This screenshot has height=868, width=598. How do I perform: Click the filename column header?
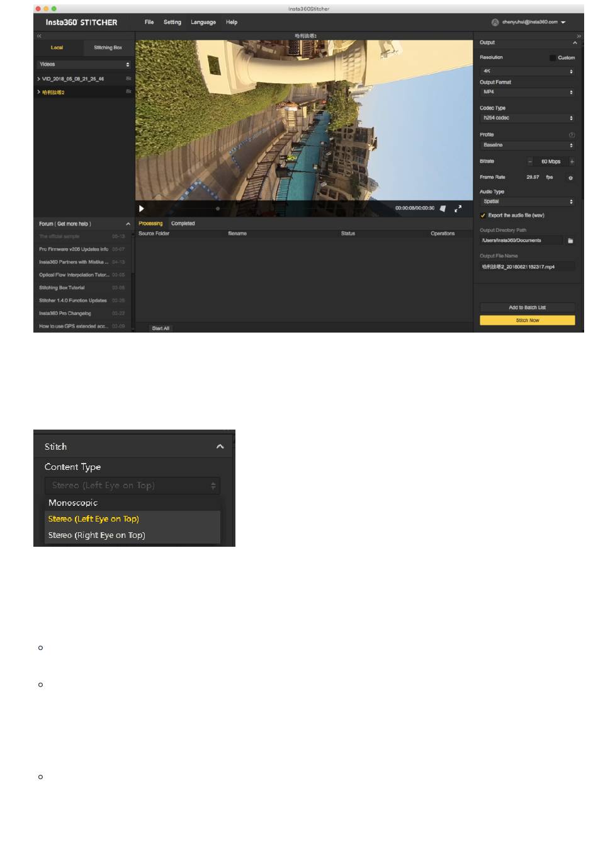(237, 234)
